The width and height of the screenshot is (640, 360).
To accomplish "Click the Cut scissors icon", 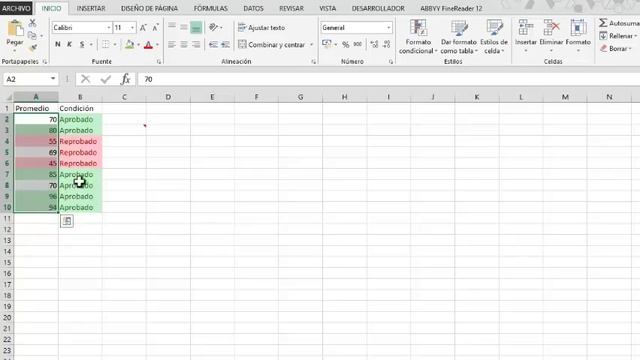I will (33, 23).
